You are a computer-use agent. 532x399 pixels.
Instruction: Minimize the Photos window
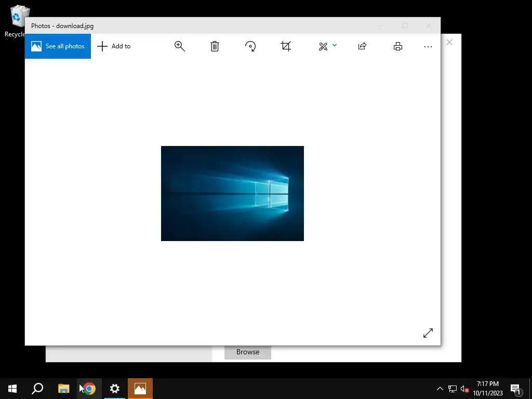point(381,26)
